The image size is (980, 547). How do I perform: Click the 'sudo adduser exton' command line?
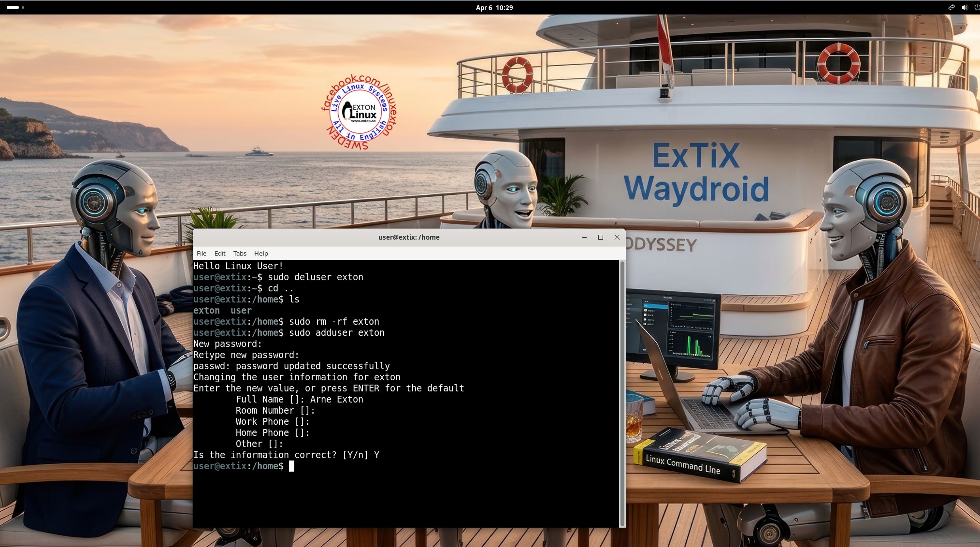coord(336,333)
